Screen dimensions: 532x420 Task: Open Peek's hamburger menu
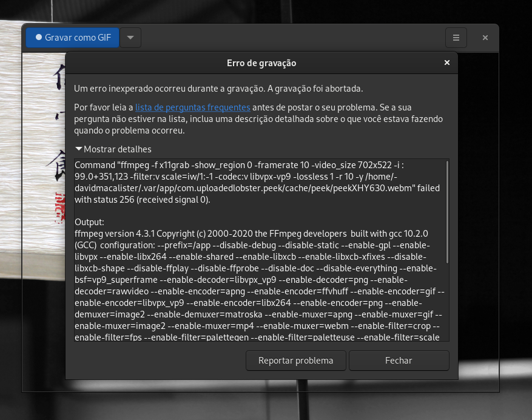pos(456,38)
